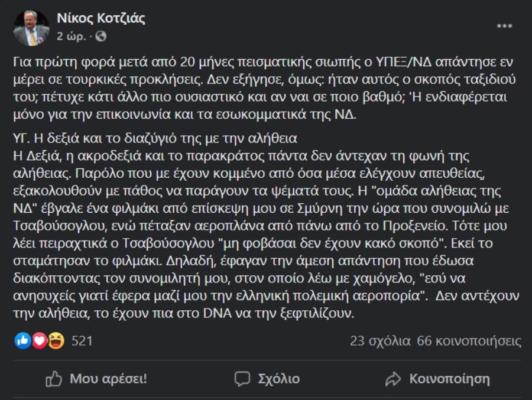Image resolution: width=532 pixels, height=400 pixels.
Task: Click the speech bubble comment icon
Action: (x=242, y=379)
